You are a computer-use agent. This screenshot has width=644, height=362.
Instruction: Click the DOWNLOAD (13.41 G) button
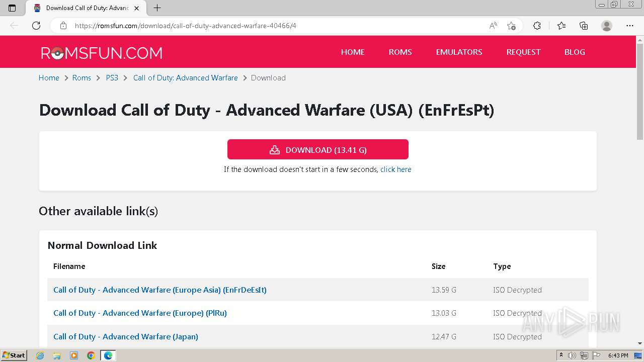[317, 150]
